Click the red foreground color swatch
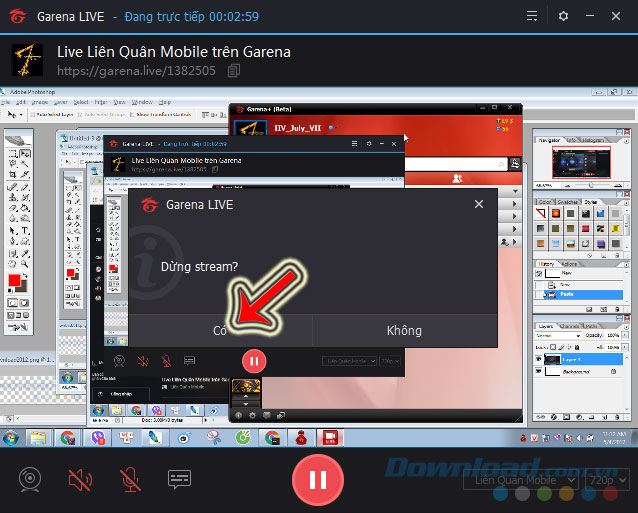The height and width of the screenshot is (513, 638). [14, 280]
